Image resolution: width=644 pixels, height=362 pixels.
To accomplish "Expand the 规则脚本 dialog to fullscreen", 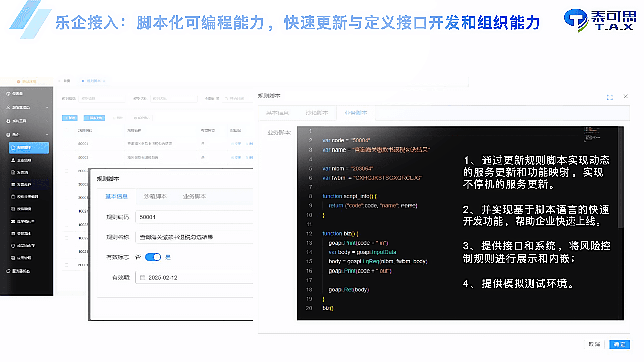I will (610, 97).
